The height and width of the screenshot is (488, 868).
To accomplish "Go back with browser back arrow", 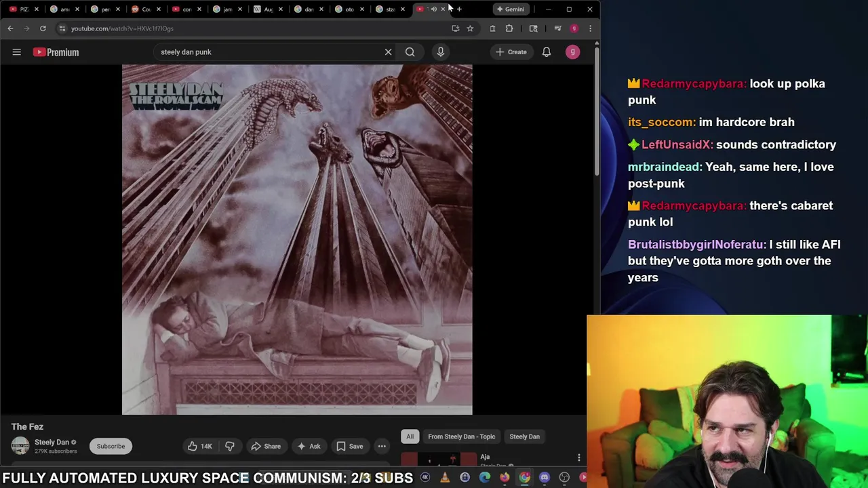I will 10,28.
